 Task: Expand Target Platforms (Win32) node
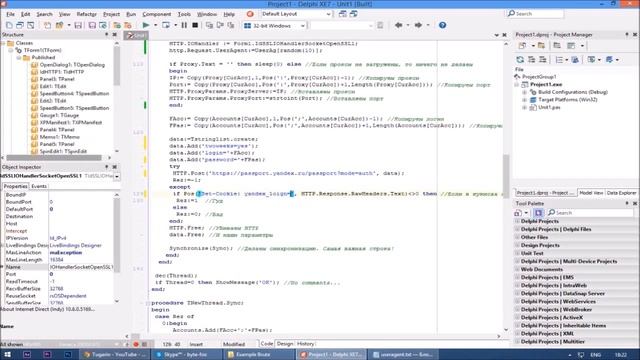(x=524, y=100)
